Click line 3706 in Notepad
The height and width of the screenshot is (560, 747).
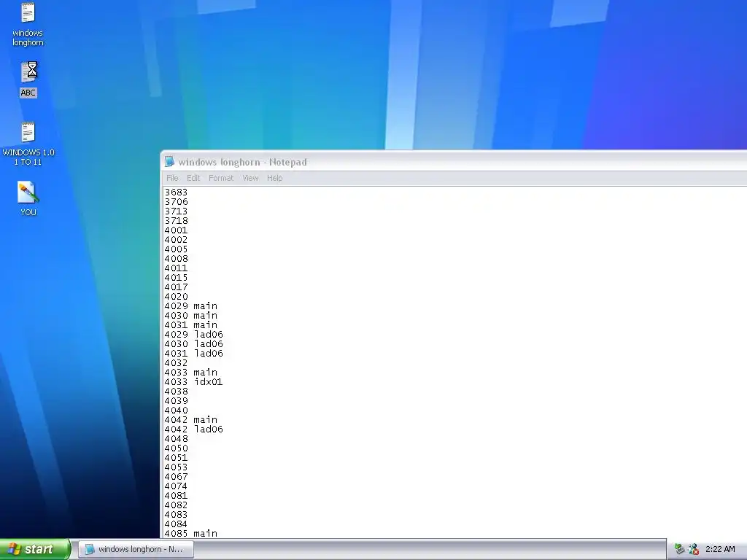[176, 202]
